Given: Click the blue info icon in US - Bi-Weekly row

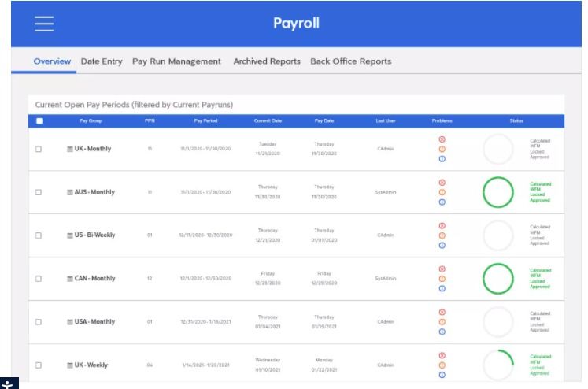Looking at the screenshot, I should coord(442,246).
